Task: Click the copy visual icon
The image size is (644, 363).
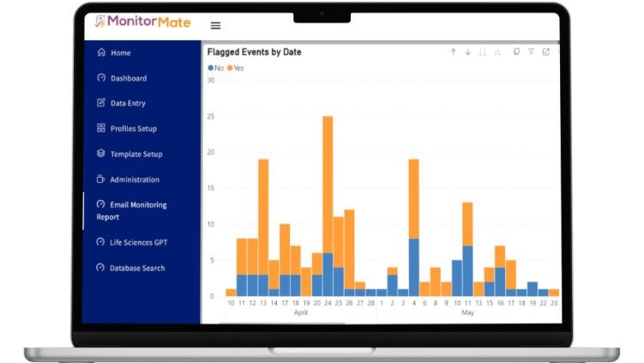Action: pos(516,52)
